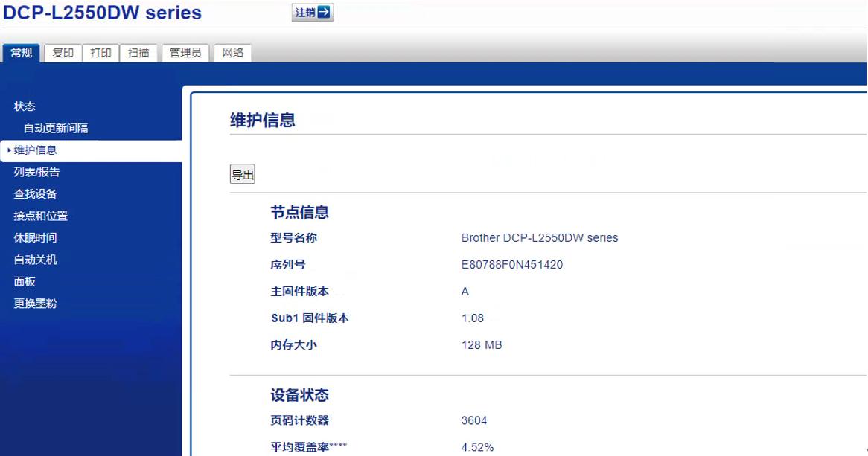This screenshot has width=868, height=456.
Task: Switch to the 常规 tab
Action: [x=21, y=53]
